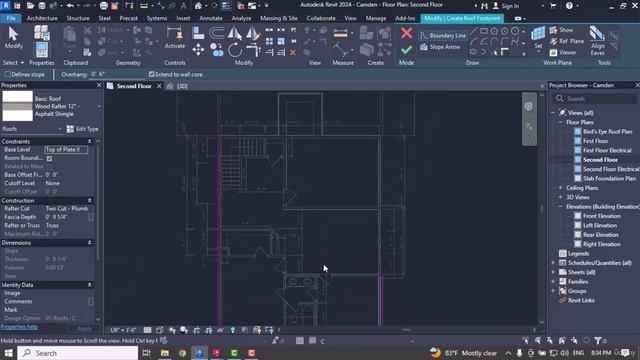The image size is (640, 360).
Task: Click the Base Level value field
Action: (x=66, y=150)
